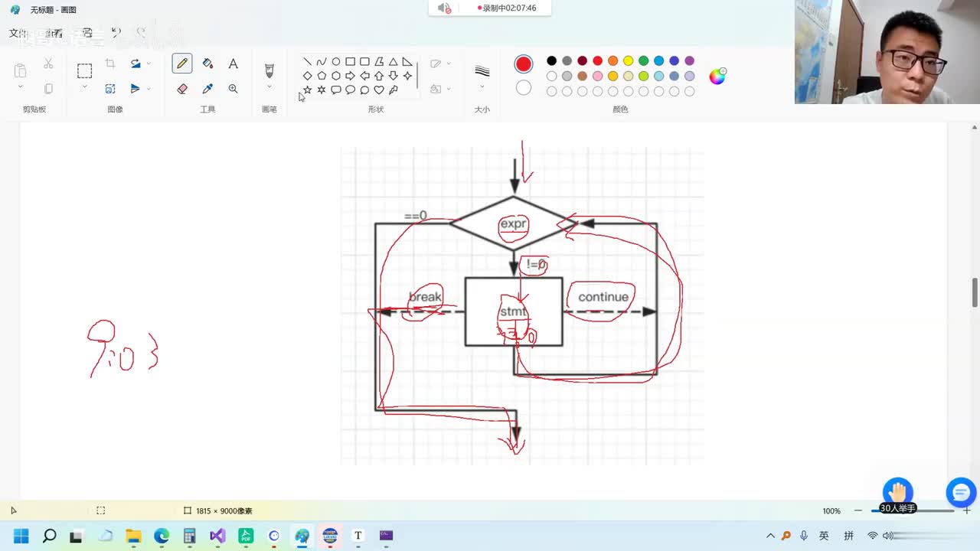This screenshot has width=980, height=551.
Task: Expand the Paste options dropdown
Action: click(x=20, y=88)
